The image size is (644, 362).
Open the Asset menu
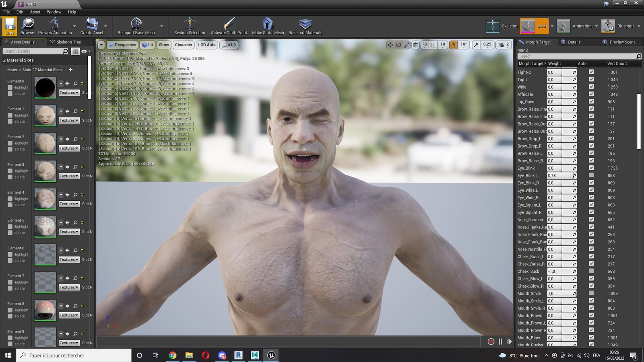[x=35, y=12]
